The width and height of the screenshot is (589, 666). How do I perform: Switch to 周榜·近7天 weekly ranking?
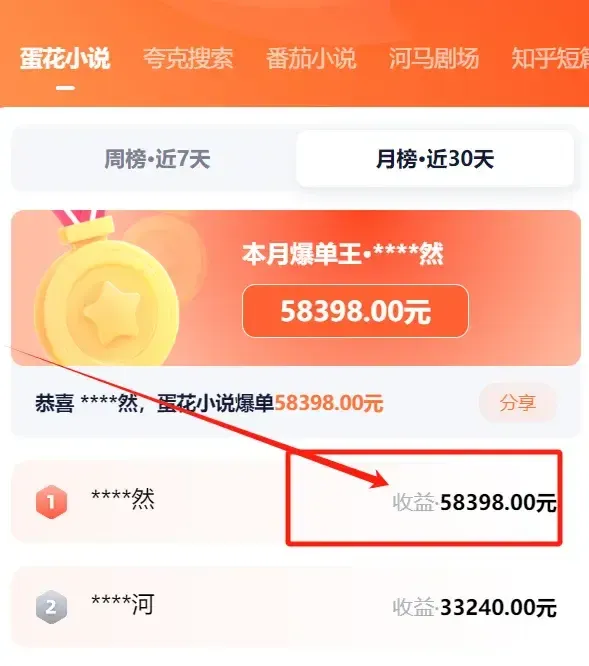157,159
